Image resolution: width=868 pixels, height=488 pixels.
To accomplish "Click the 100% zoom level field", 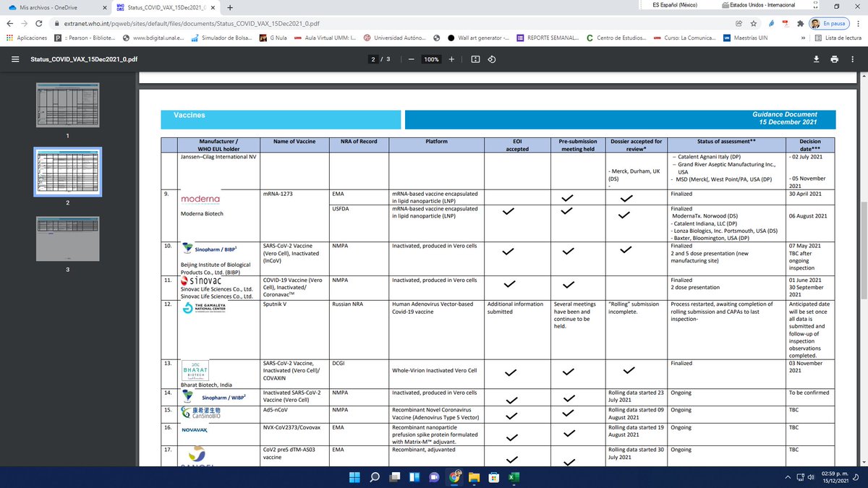I will [x=432, y=59].
